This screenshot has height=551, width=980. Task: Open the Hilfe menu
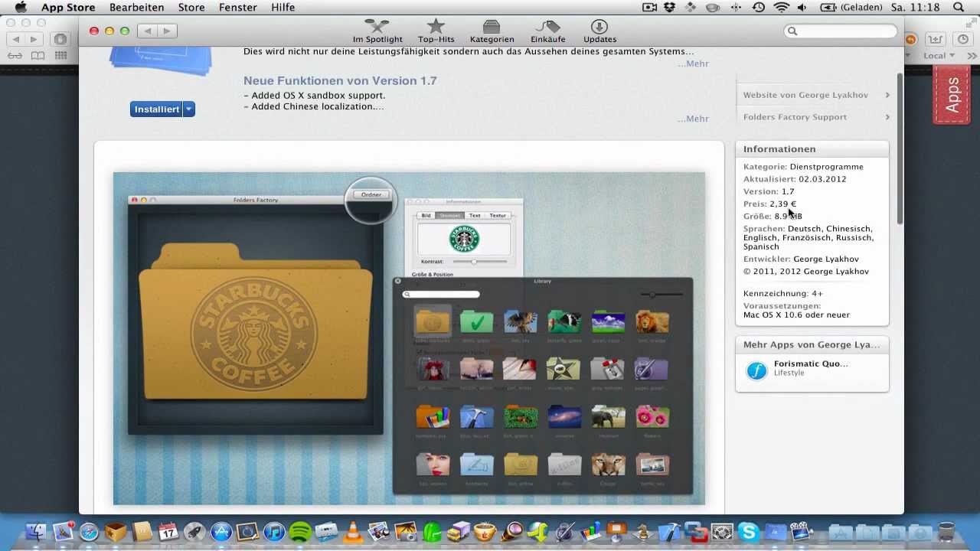(x=283, y=7)
